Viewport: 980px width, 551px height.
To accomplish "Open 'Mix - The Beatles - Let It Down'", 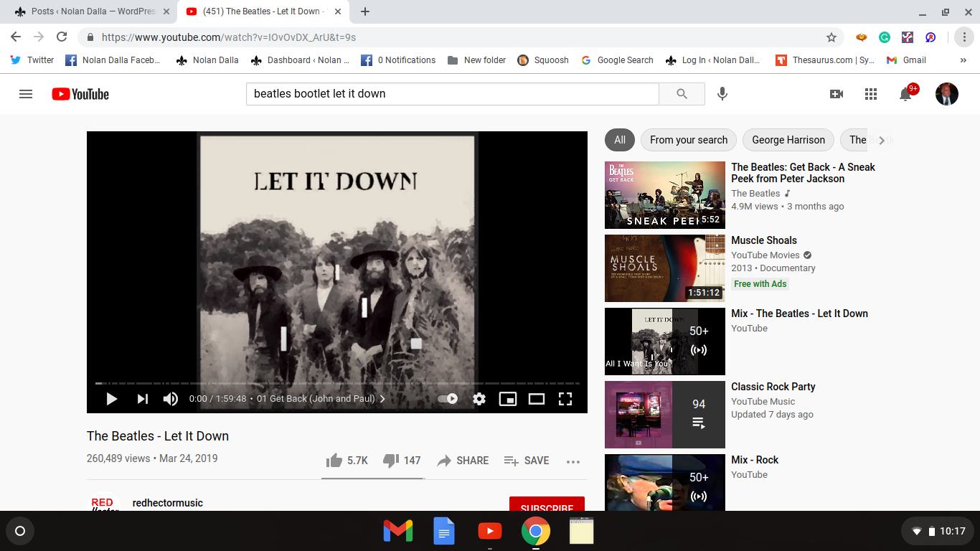I will coord(799,314).
